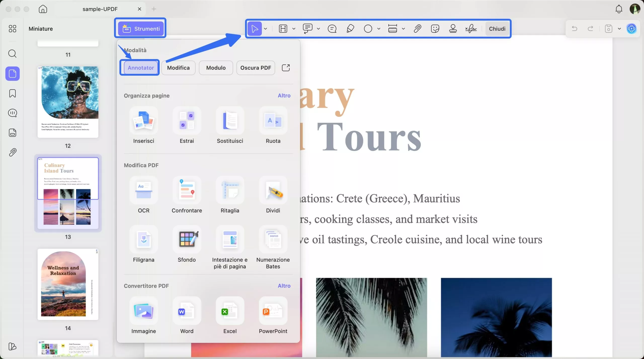Select the highlighter tool in the toolbar
The height and width of the screenshot is (359, 644).
[x=350, y=28]
